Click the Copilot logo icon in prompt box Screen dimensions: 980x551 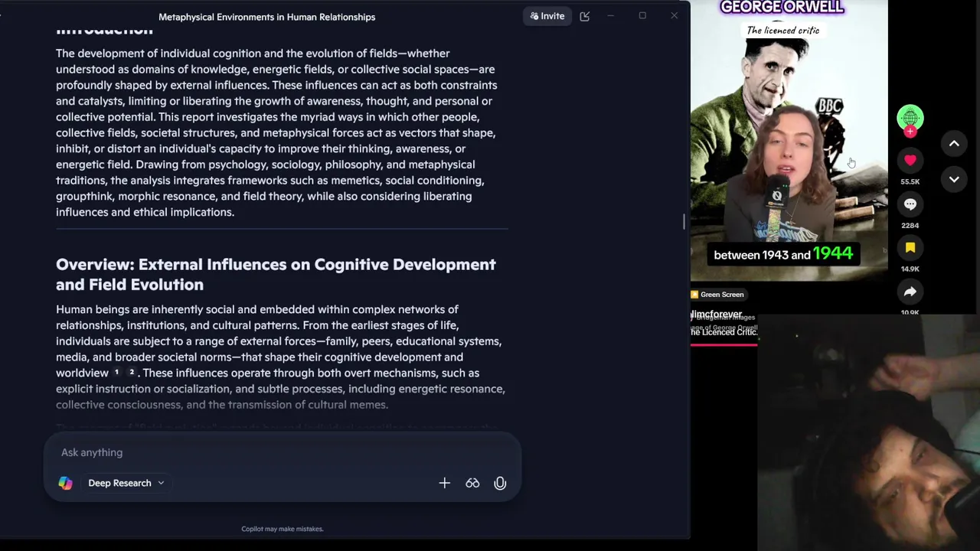pos(65,483)
